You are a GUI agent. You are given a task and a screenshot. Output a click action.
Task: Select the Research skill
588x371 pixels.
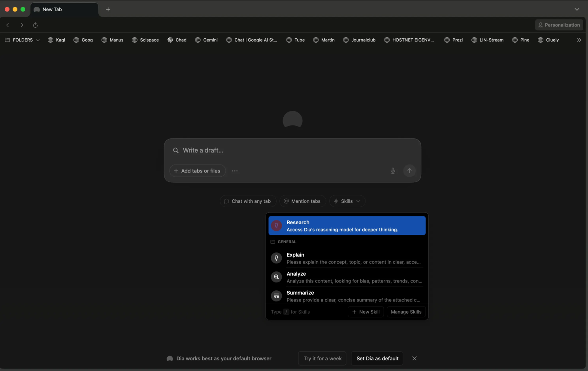click(x=347, y=226)
